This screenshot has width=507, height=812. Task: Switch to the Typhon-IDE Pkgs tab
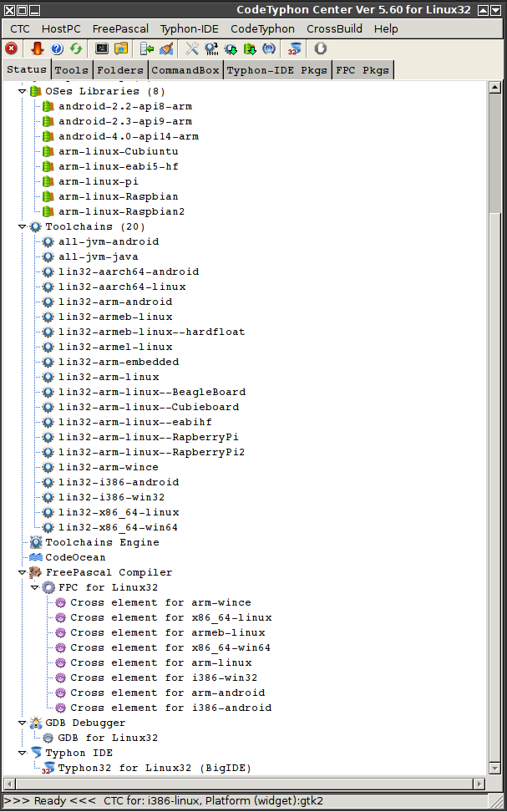click(x=277, y=70)
